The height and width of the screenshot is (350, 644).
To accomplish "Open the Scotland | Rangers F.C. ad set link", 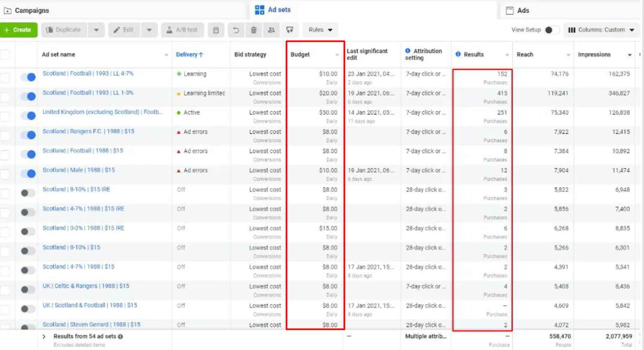I will [x=88, y=131].
